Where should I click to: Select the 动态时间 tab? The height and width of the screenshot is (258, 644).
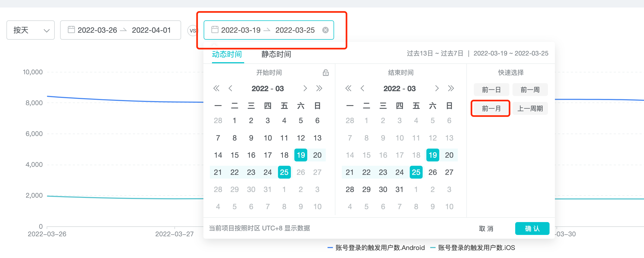227,54
